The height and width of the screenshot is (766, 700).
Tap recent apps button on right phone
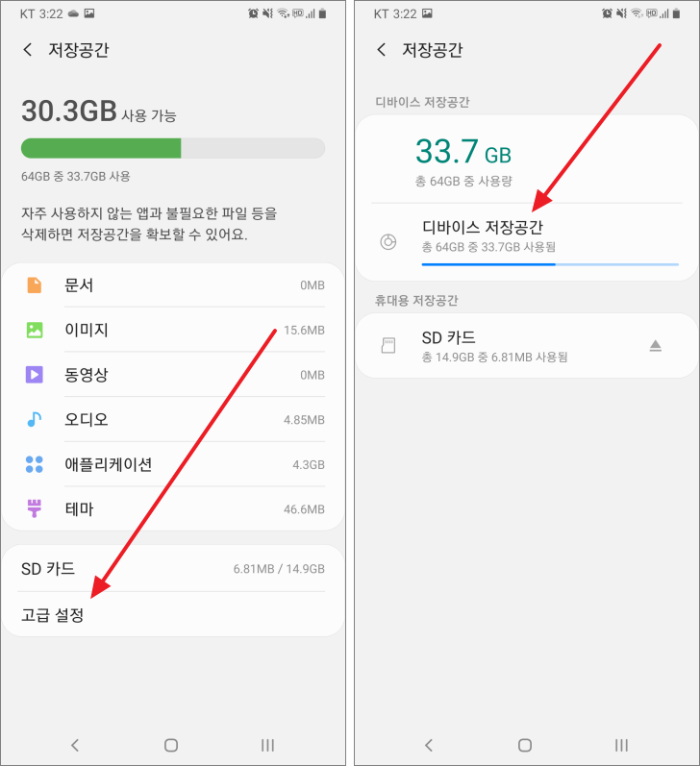[621, 745]
